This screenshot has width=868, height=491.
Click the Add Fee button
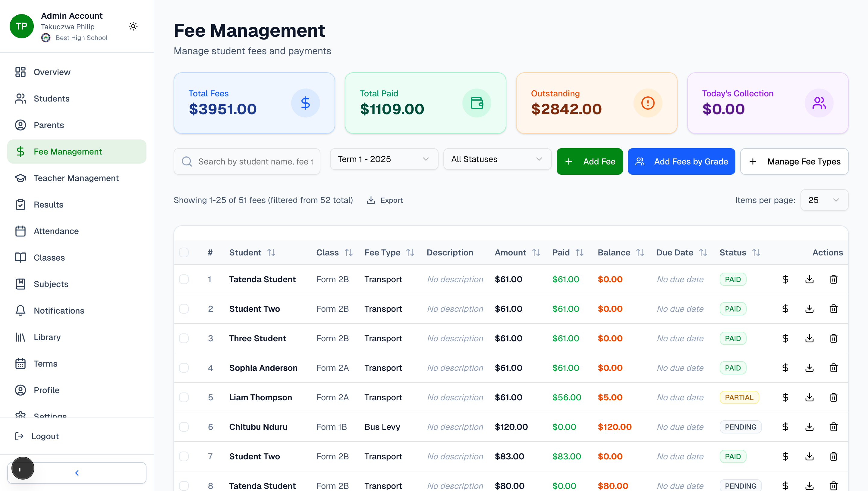pos(590,161)
